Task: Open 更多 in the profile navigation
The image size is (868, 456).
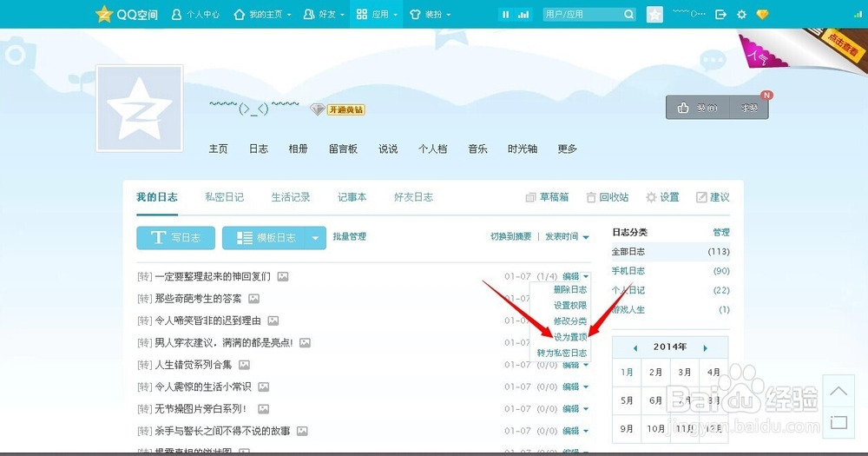Action: (568, 149)
